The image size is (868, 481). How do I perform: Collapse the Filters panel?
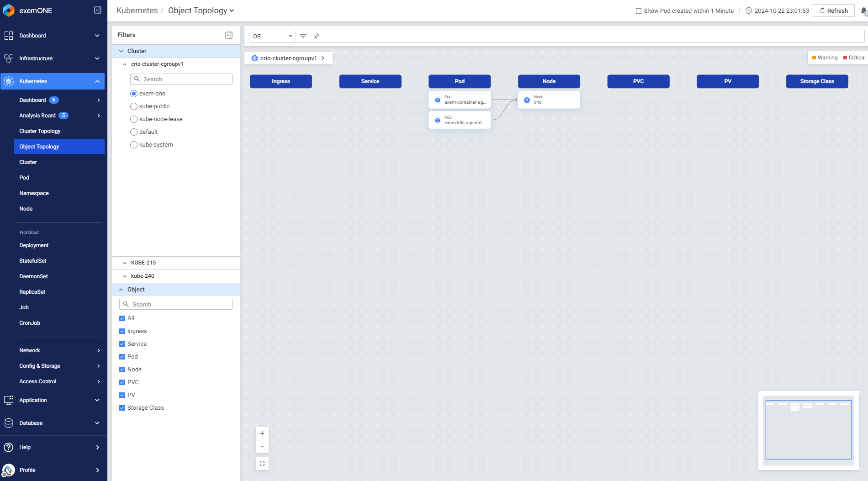tap(229, 35)
